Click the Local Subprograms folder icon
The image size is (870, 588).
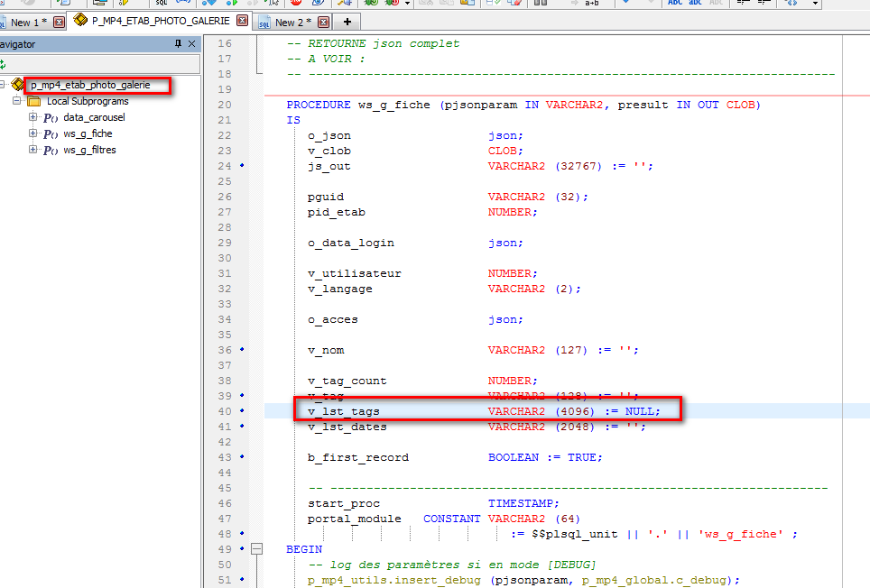33,101
